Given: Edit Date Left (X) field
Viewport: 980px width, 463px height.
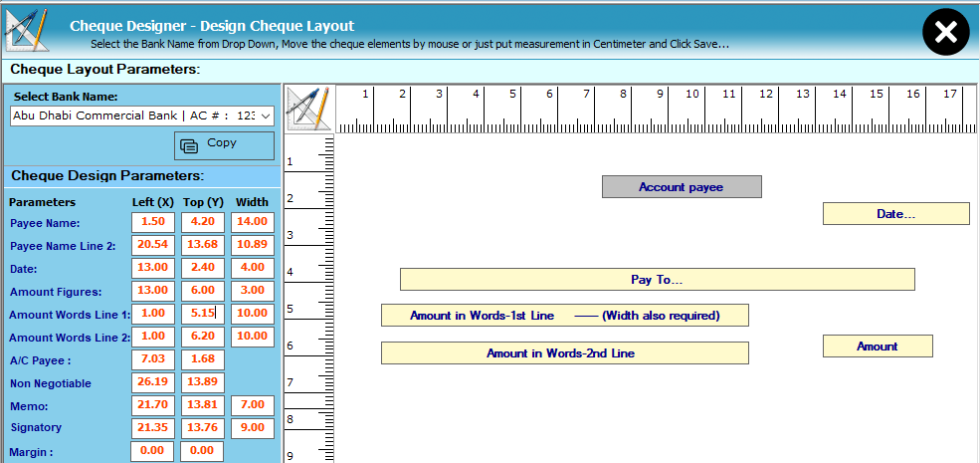Looking at the screenshot, I should pos(153,268).
